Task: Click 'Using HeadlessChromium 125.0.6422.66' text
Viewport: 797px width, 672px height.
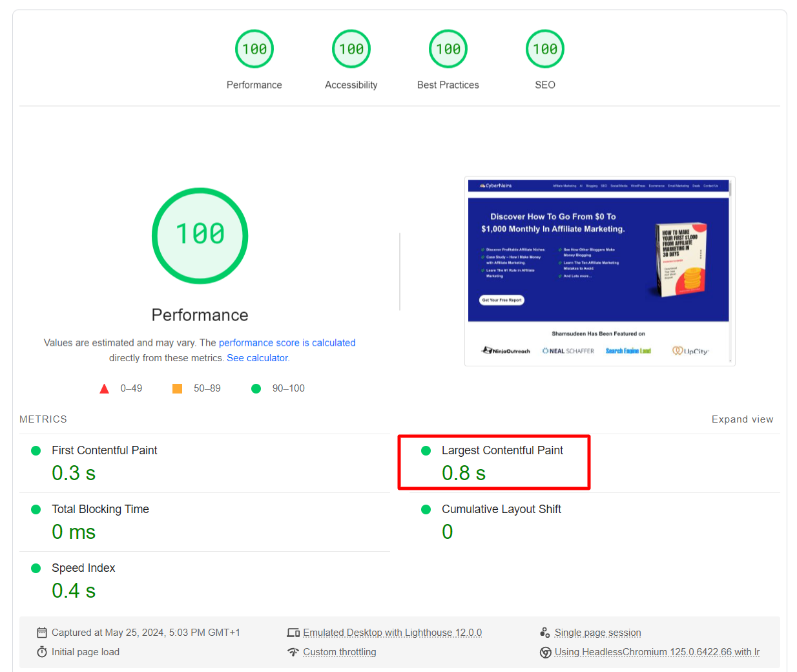Action: 657,652
